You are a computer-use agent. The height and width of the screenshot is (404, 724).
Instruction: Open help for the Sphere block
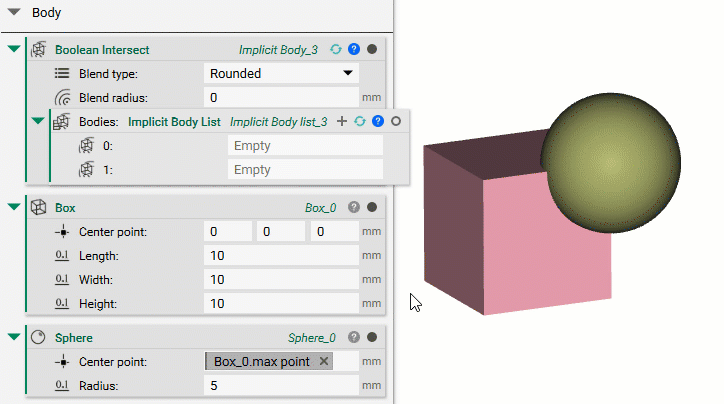[x=354, y=338]
